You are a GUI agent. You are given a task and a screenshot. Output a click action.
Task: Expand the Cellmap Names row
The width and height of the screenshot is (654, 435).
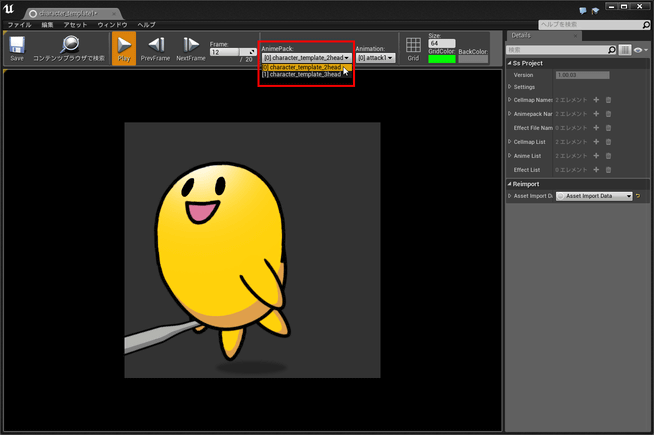(510, 100)
